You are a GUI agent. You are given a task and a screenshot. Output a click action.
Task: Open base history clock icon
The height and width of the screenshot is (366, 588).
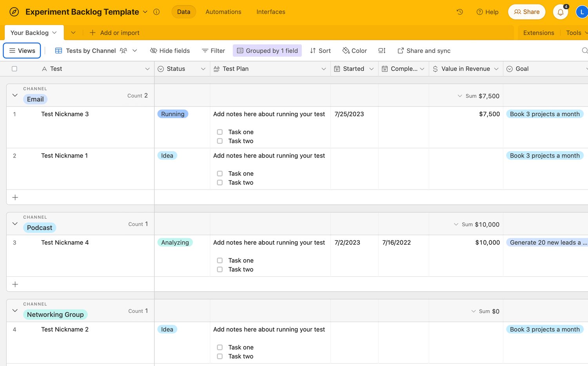[460, 12]
